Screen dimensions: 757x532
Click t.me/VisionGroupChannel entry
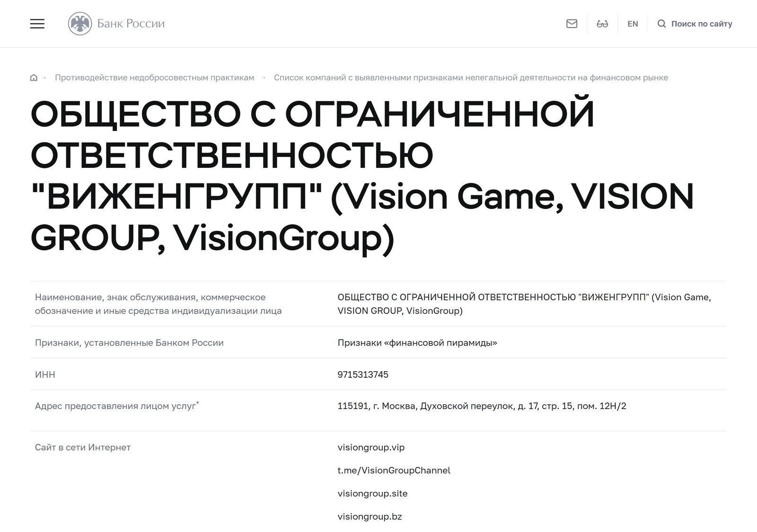tap(394, 471)
